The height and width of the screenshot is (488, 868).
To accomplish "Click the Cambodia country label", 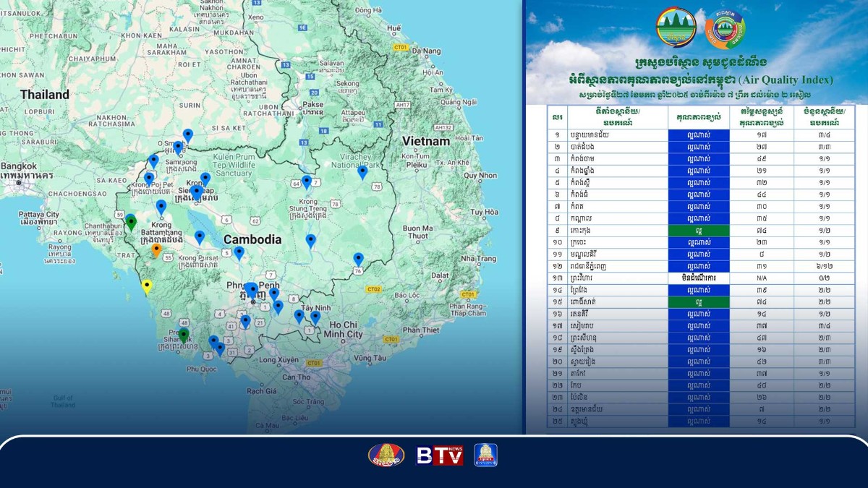I will click(x=252, y=239).
